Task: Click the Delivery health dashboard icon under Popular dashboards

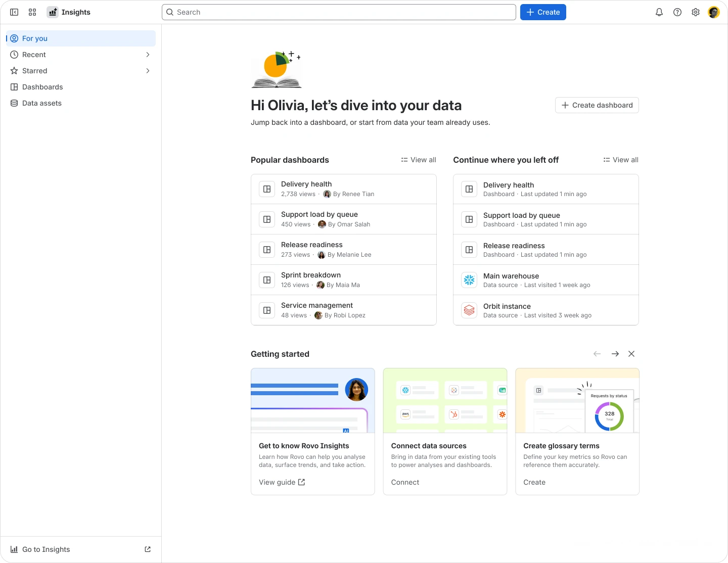Action: coord(267,189)
